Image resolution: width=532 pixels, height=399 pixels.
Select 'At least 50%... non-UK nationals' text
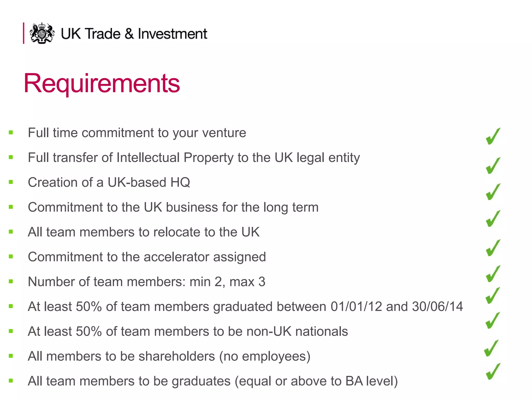point(188,331)
